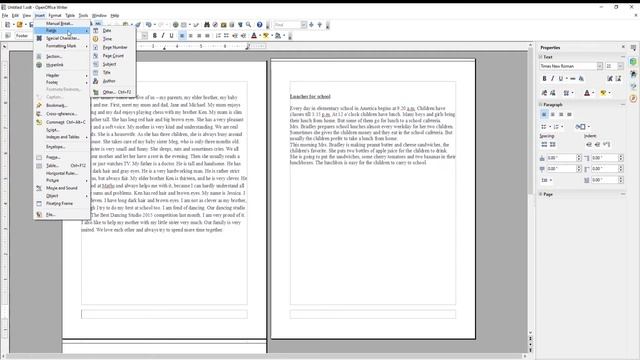
Task: Open the font name dropdown in sidebar
Action: click(600, 66)
